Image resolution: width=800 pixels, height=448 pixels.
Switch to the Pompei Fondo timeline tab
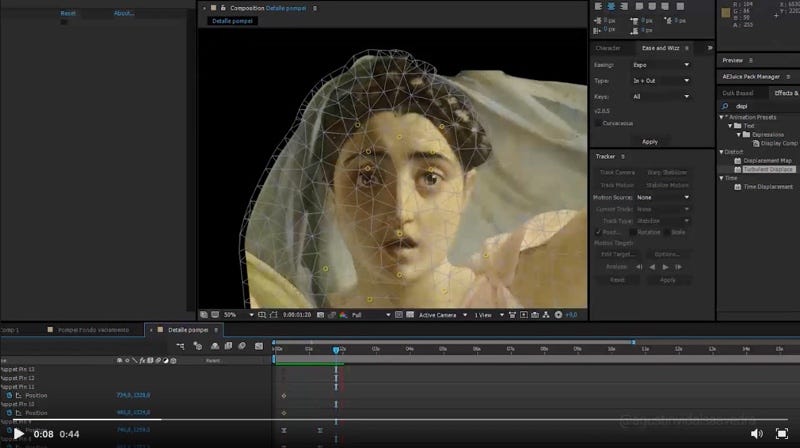pyautogui.click(x=93, y=330)
